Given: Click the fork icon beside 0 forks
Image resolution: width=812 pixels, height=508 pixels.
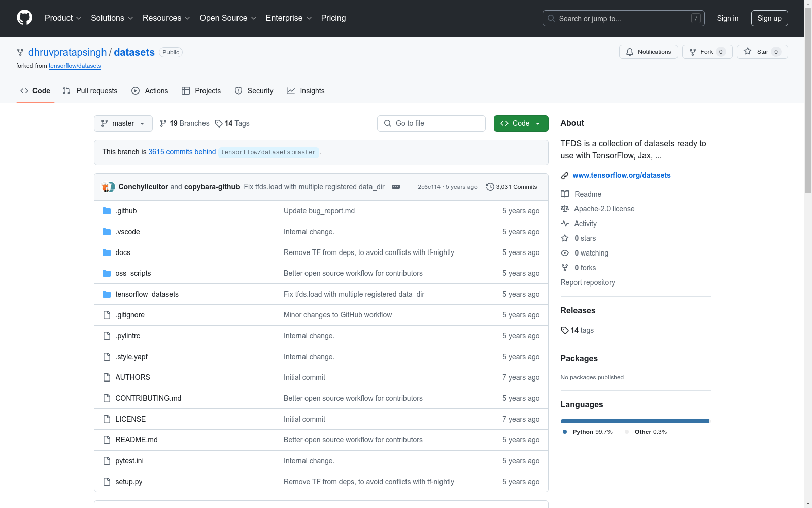Looking at the screenshot, I should click(x=565, y=268).
